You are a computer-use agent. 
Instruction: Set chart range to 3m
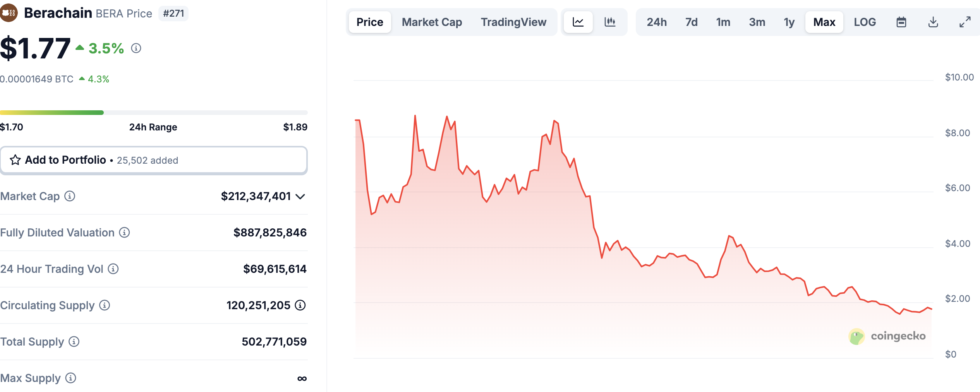tap(757, 22)
